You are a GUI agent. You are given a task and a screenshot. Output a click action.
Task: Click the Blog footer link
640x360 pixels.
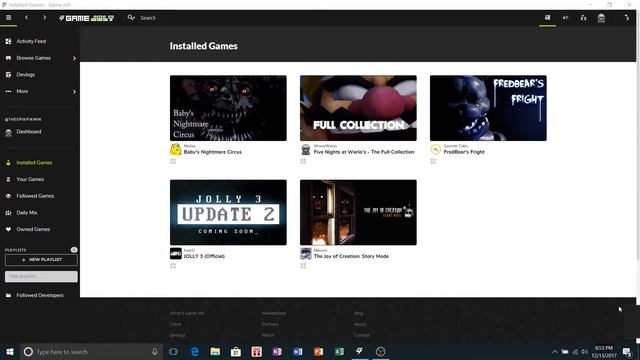click(359, 313)
